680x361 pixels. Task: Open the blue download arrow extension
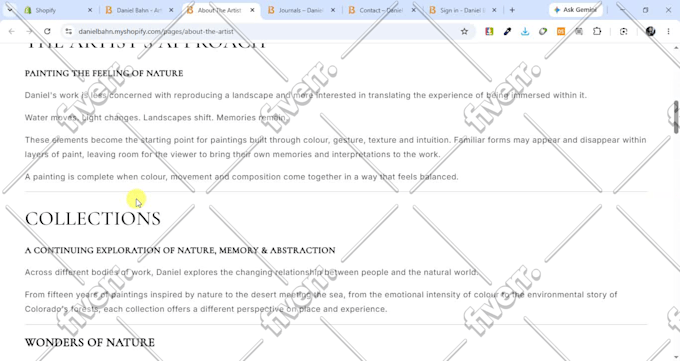[525, 31]
